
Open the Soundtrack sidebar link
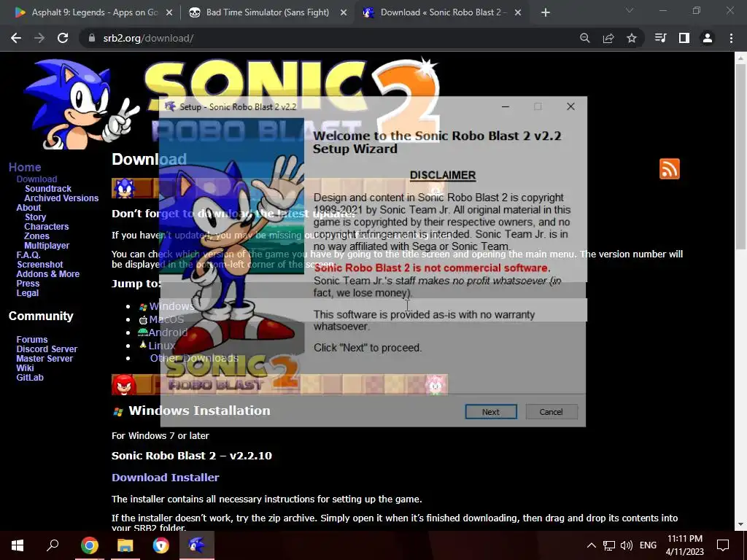(48, 189)
